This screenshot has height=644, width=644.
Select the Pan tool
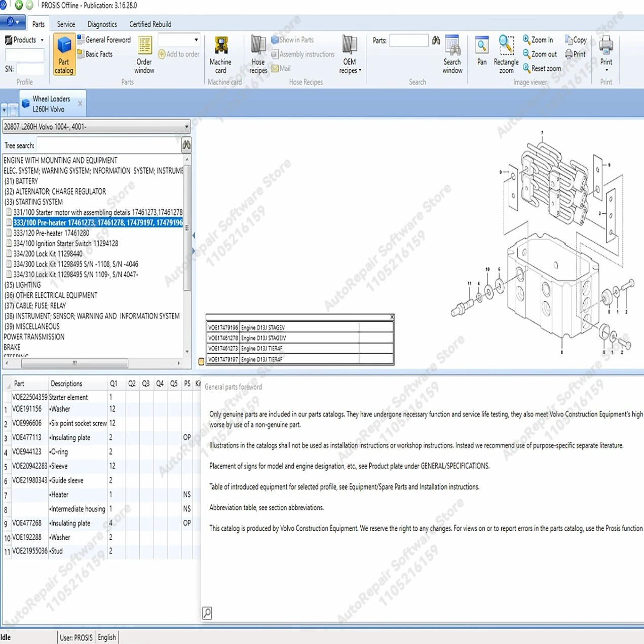coord(482,51)
